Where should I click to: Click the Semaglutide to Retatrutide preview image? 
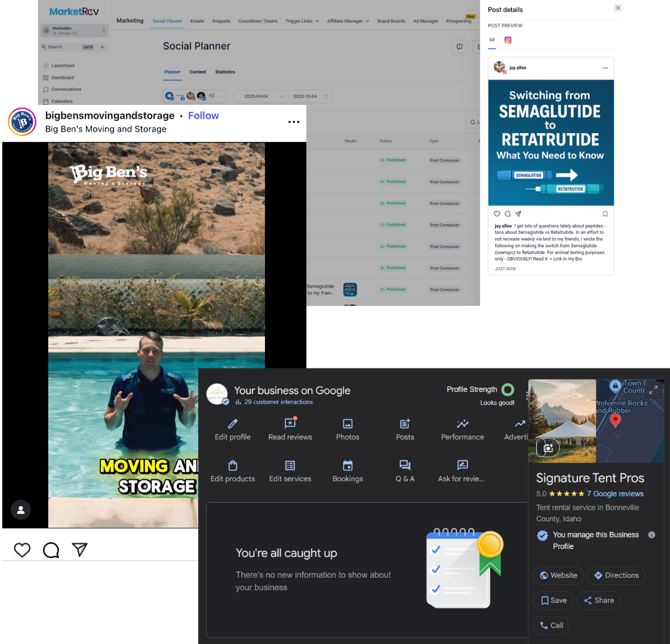[x=551, y=143]
